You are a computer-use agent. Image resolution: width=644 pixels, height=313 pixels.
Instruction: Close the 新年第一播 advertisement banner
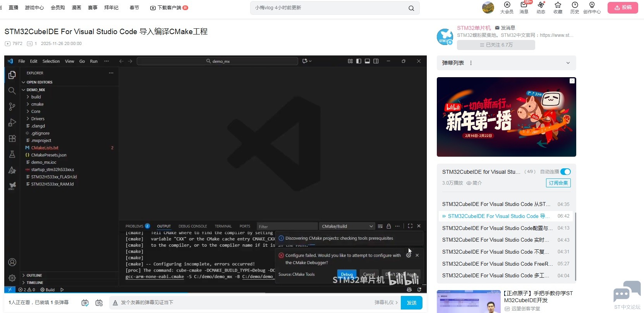[x=572, y=81]
